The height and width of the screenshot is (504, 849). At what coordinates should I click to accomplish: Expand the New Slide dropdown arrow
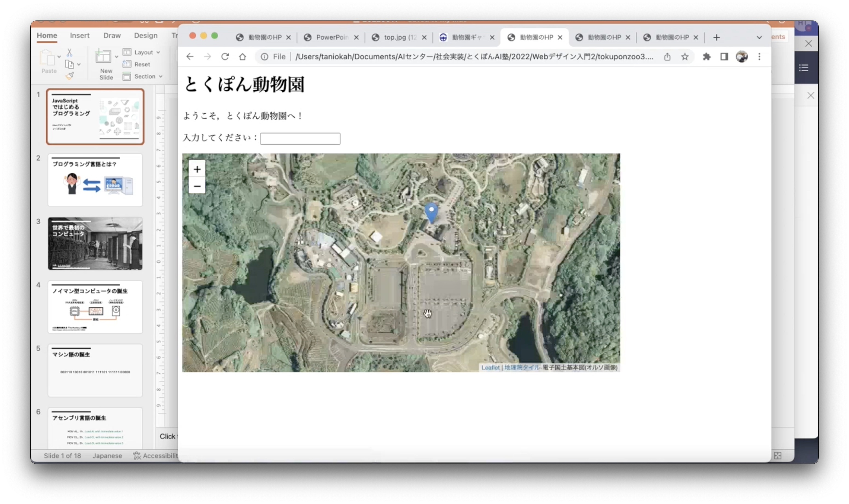117,57
